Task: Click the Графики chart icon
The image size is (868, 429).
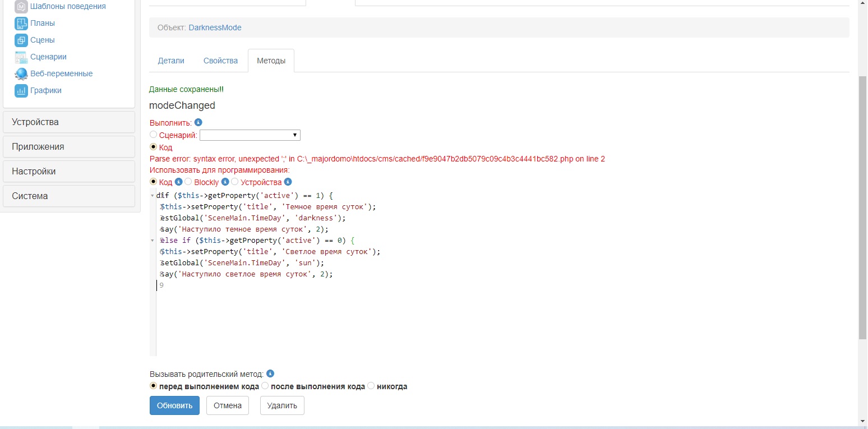Action: (x=21, y=91)
